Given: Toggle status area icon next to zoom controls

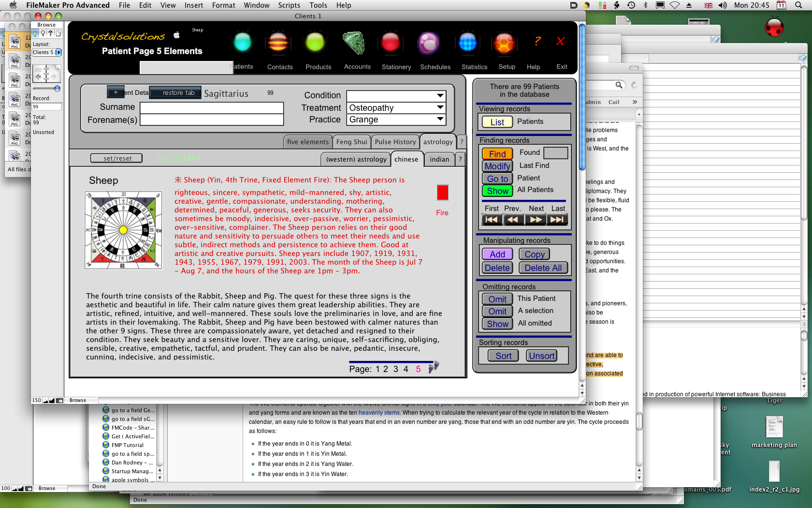Looking at the screenshot, I should 59,401.
